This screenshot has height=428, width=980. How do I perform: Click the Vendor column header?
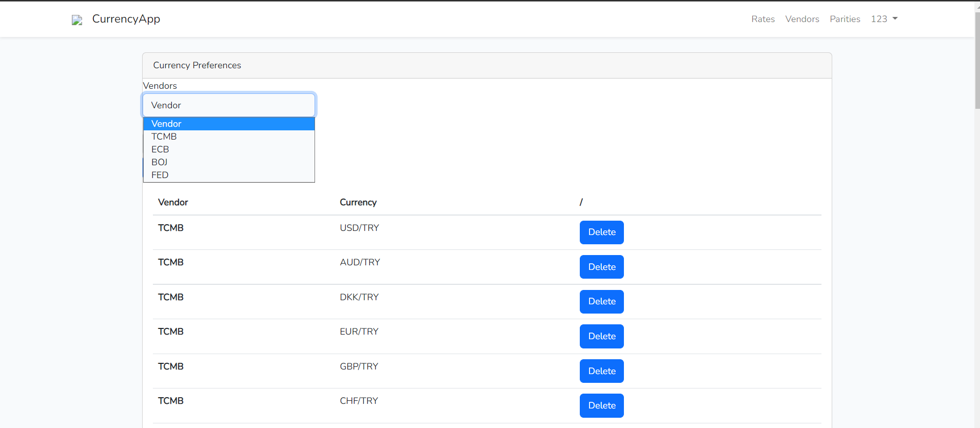(x=173, y=202)
